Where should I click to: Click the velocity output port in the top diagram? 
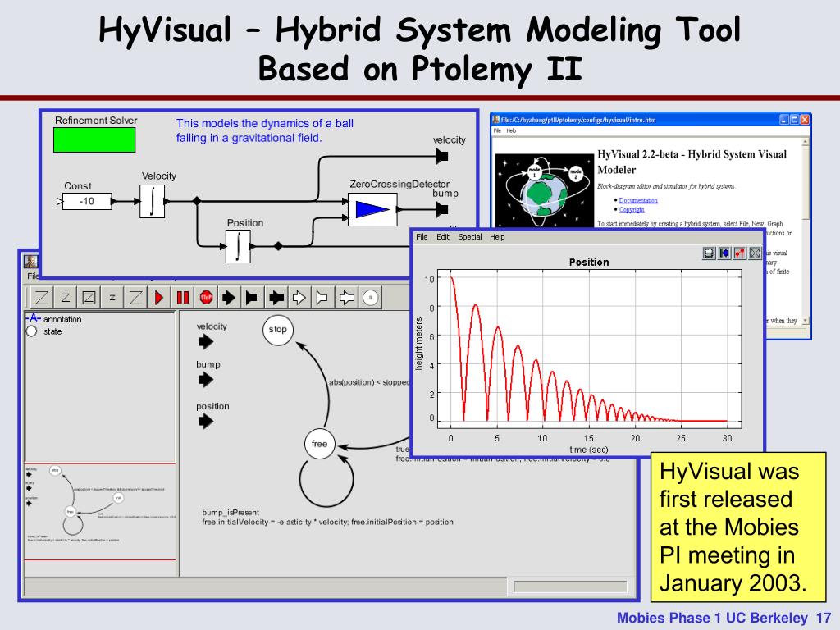tap(442, 157)
